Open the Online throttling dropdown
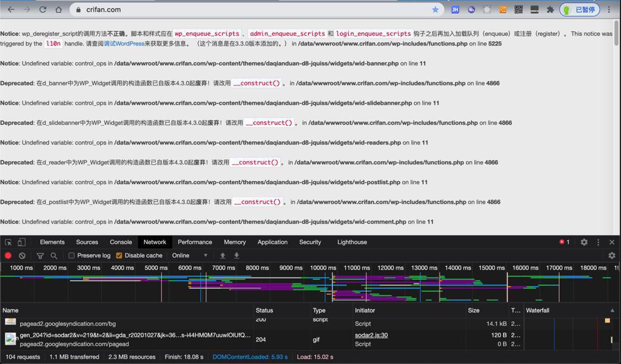The image size is (621, 364). (189, 256)
